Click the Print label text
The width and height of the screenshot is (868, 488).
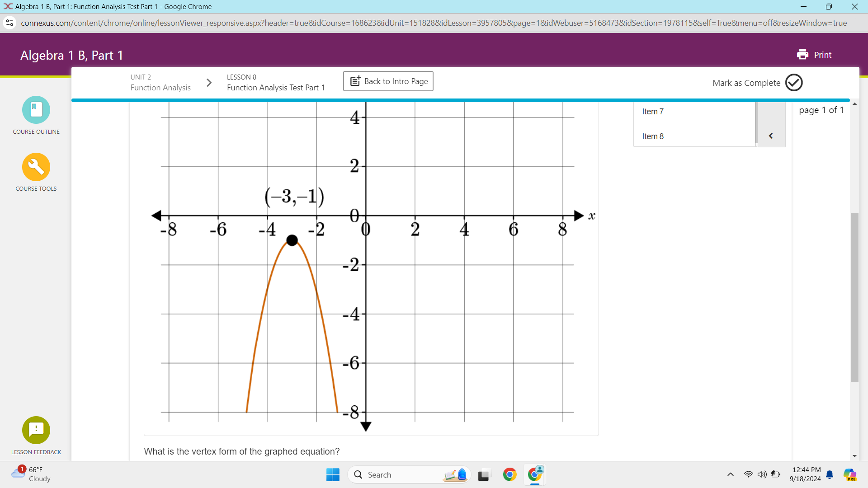pos(823,55)
